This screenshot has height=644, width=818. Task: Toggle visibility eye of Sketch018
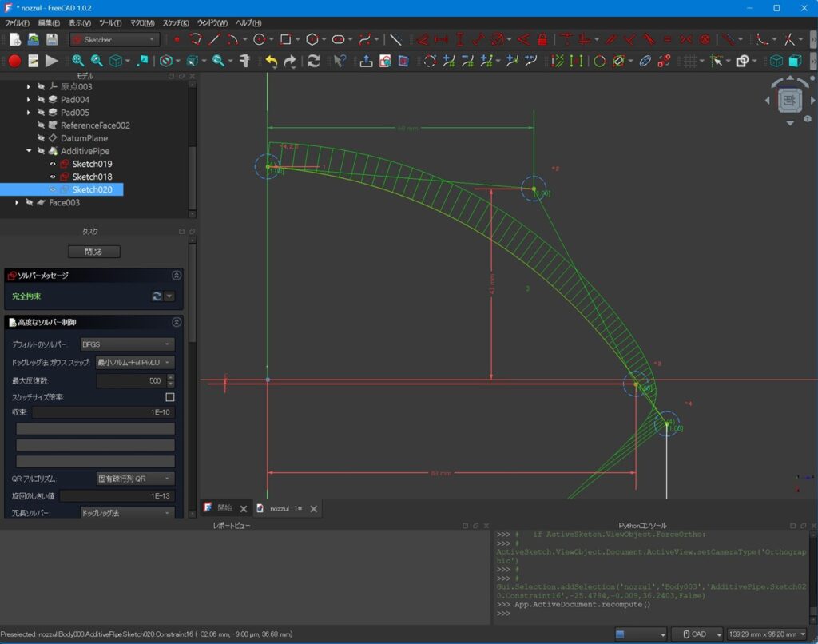coord(54,177)
